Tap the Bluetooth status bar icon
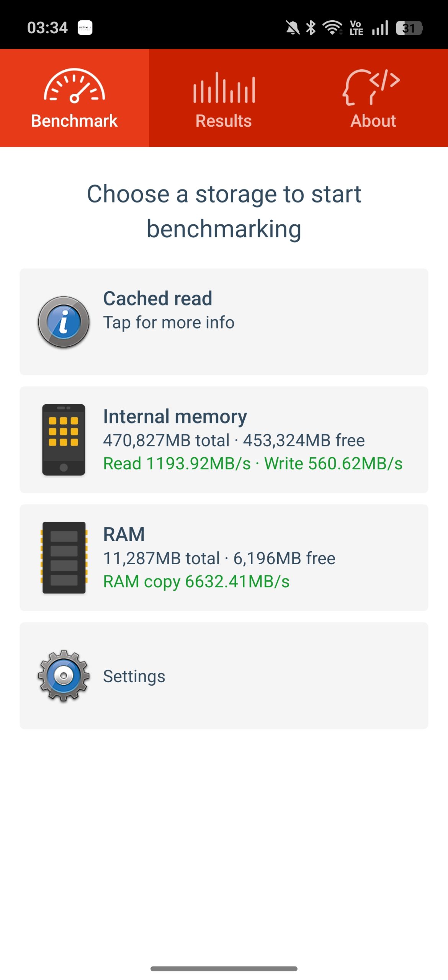Image resolution: width=448 pixels, height=980 pixels. (311, 28)
